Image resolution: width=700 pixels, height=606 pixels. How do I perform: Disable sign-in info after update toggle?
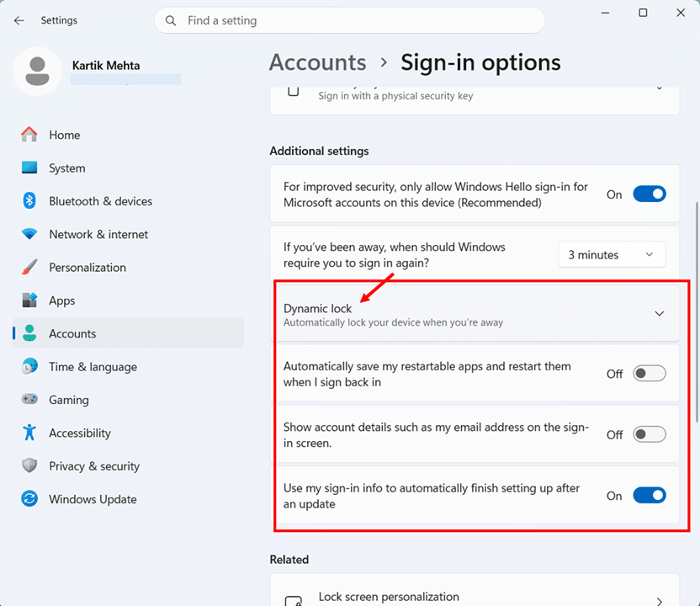point(650,495)
